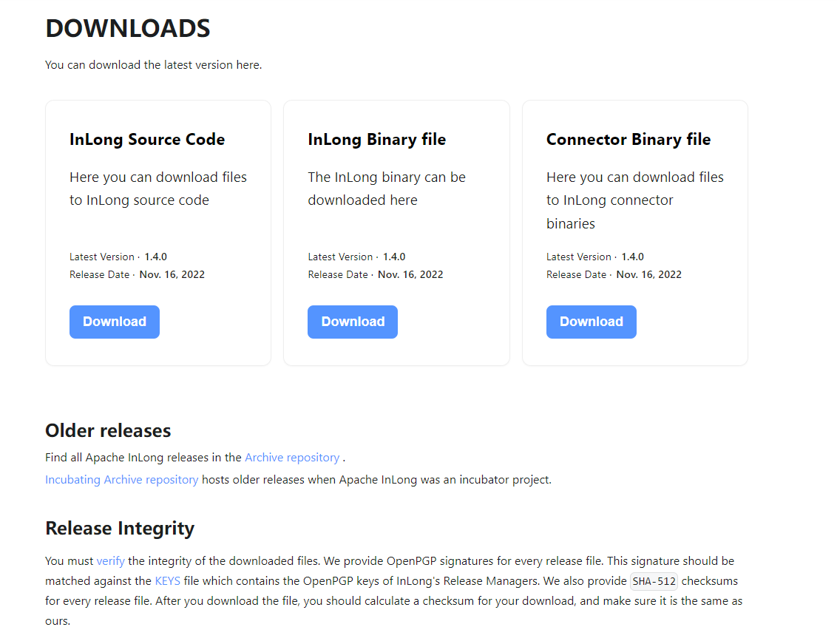The image size is (837, 644).
Task: Open the Incubating Archive repository link
Action: coord(122,480)
